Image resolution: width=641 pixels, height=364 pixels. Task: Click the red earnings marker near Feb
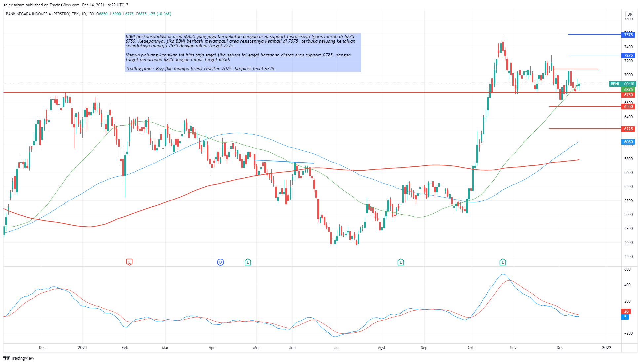pyautogui.click(x=129, y=262)
